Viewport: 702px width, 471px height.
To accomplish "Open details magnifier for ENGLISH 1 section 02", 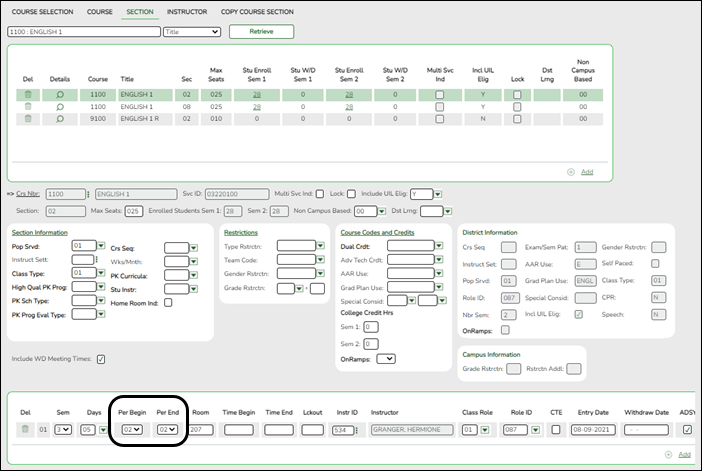I will pos(59,93).
